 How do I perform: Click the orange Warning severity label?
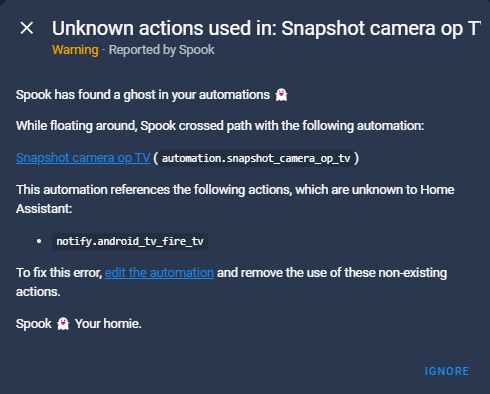click(75, 50)
